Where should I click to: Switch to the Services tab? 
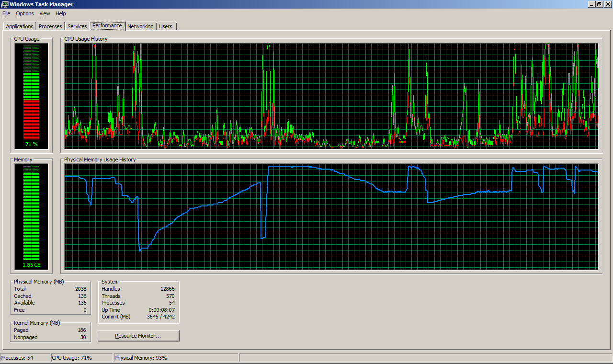77,26
